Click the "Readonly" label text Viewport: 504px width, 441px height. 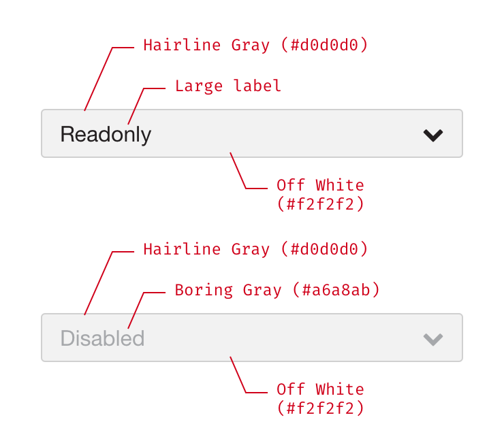pyautogui.click(x=106, y=134)
